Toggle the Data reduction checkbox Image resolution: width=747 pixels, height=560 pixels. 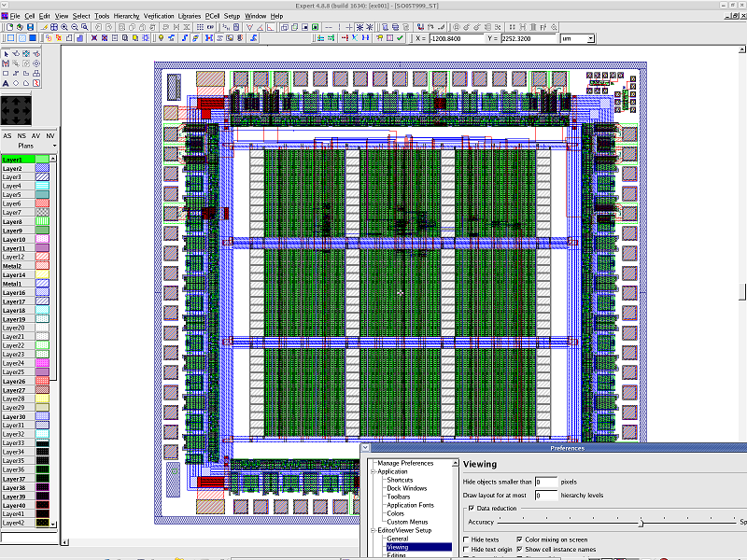pyautogui.click(x=472, y=508)
